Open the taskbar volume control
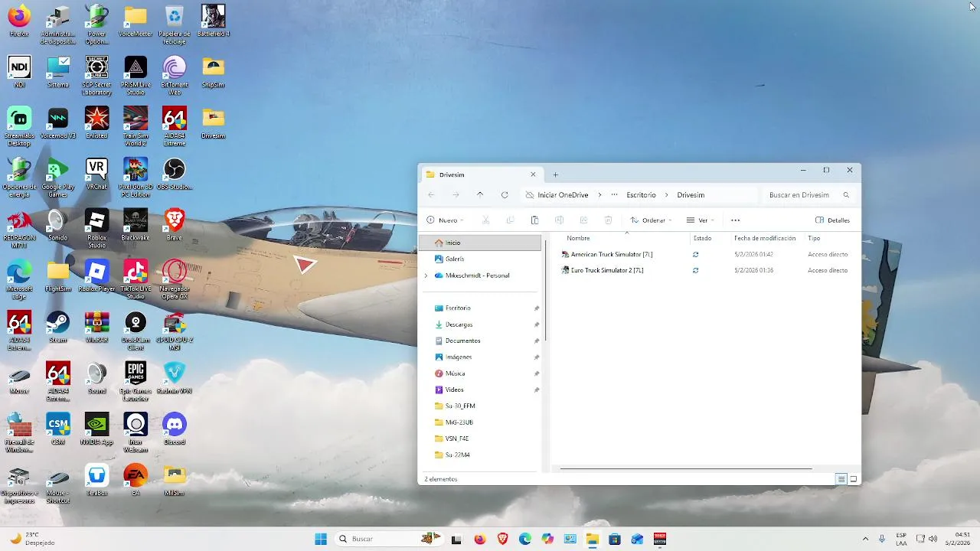The height and width of the screenshot is (551, 980). (x=933, y=539)
